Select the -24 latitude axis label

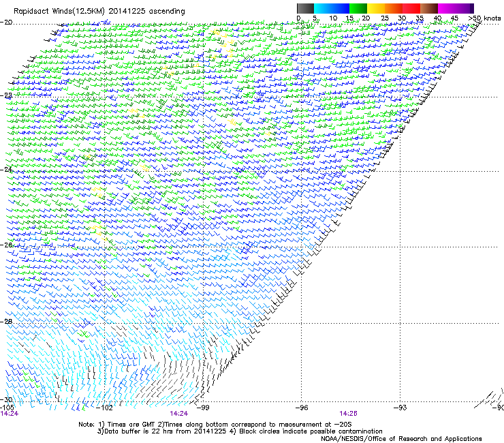pyautogui.click(x=6, y=169)
